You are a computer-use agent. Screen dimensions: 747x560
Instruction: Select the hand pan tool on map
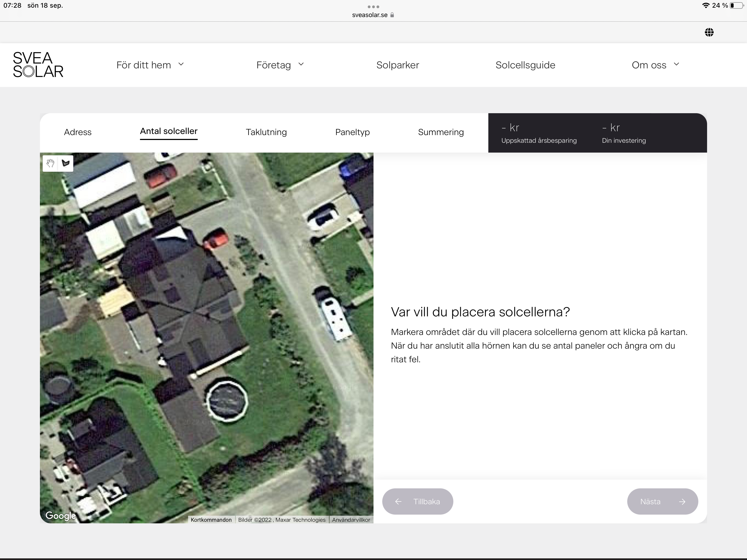(50, 164)
